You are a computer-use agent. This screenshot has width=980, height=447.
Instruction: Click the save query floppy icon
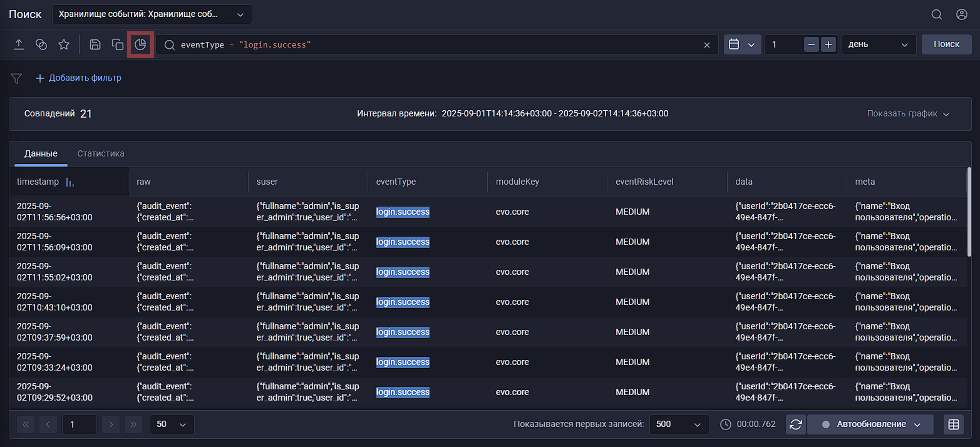tap(95, 44)
